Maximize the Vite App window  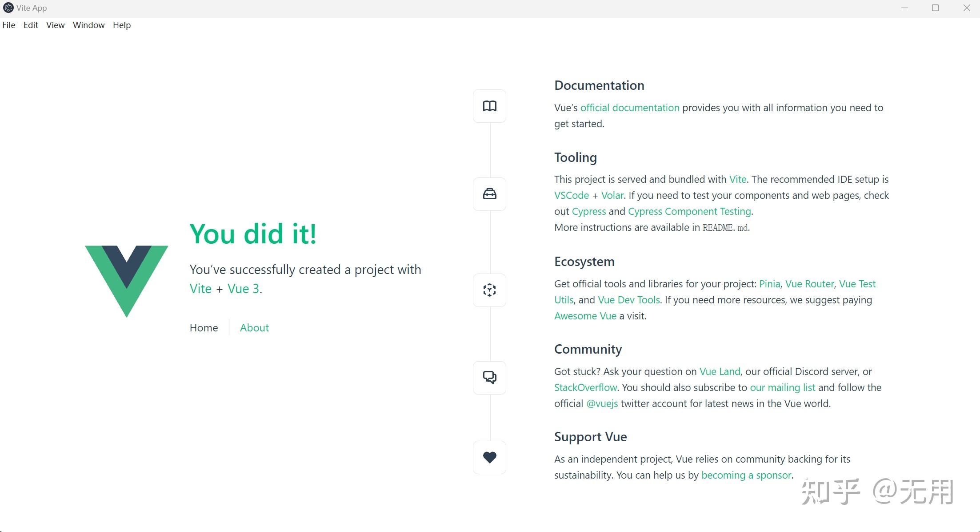point(935,8)
